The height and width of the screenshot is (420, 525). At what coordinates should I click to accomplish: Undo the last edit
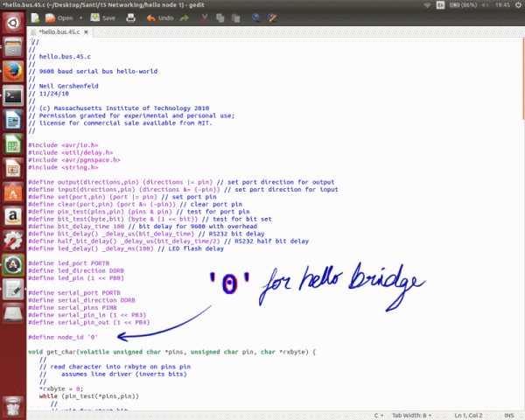click(160, 18)
